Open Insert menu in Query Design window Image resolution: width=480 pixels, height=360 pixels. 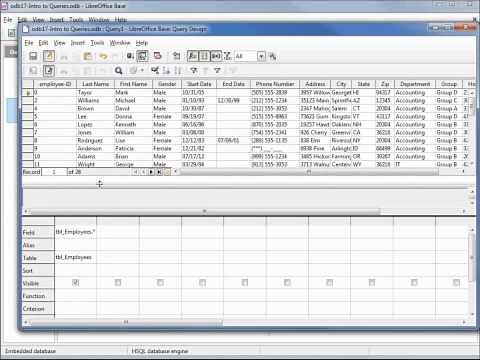(x=78, y=43)
